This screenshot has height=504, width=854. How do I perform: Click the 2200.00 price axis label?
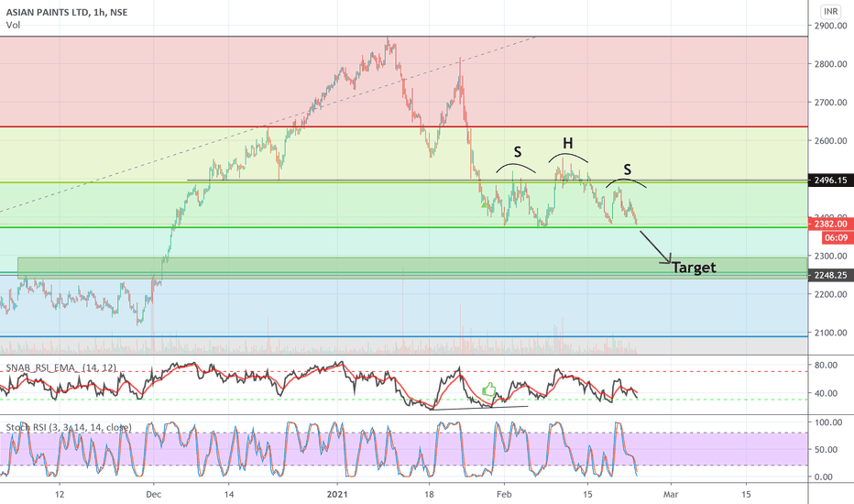click(830, 294)
